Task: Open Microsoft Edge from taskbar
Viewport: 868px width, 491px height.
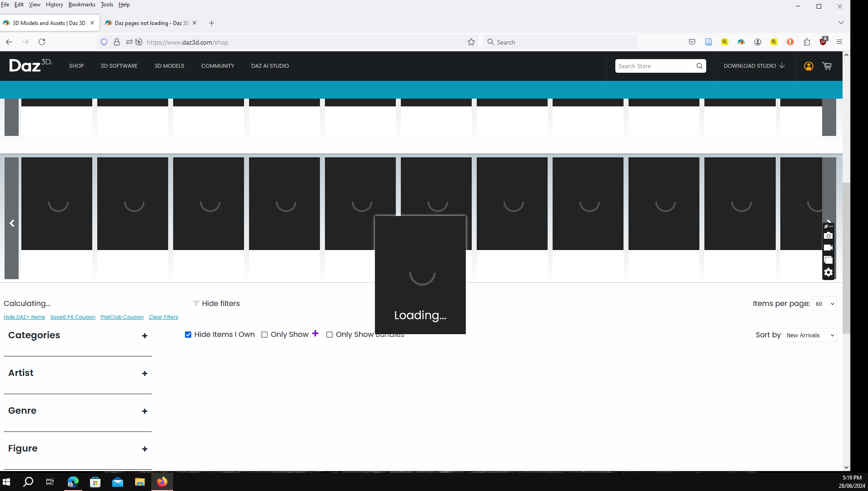Action: pyautogui.click(x=73, y=482)
